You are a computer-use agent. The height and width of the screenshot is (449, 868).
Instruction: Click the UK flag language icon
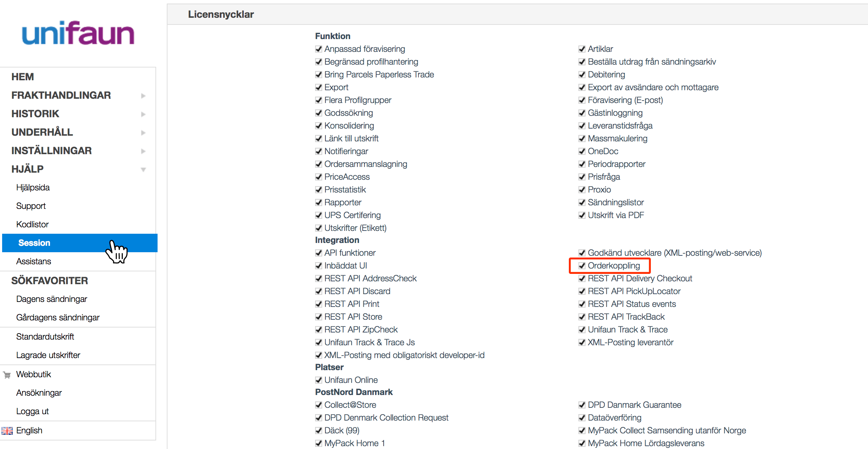point(7,431)
